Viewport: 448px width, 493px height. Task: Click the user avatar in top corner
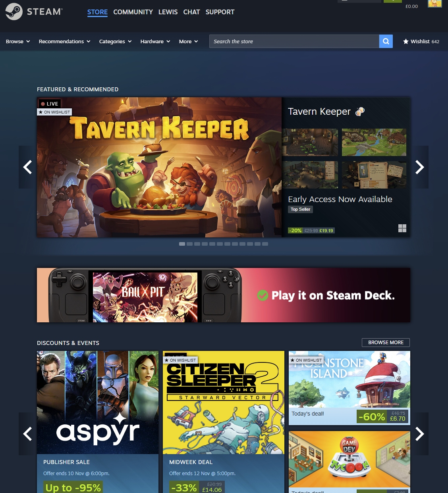coord(434,3)
